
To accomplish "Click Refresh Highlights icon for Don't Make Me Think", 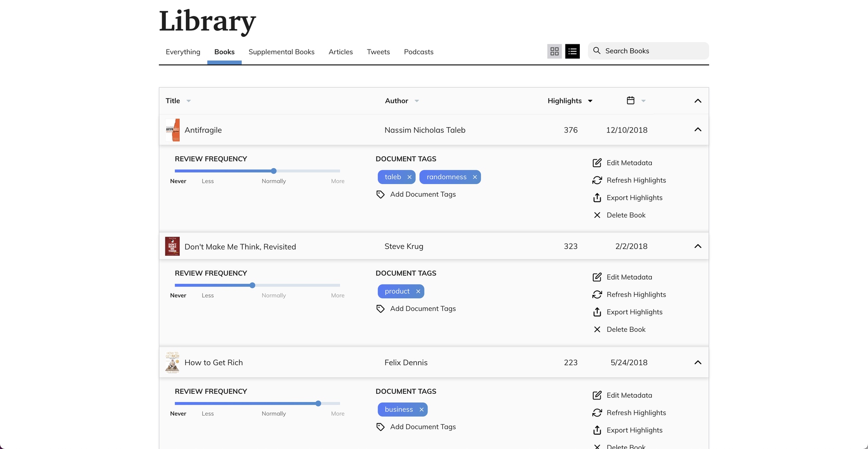I will [x=597, y=294].
